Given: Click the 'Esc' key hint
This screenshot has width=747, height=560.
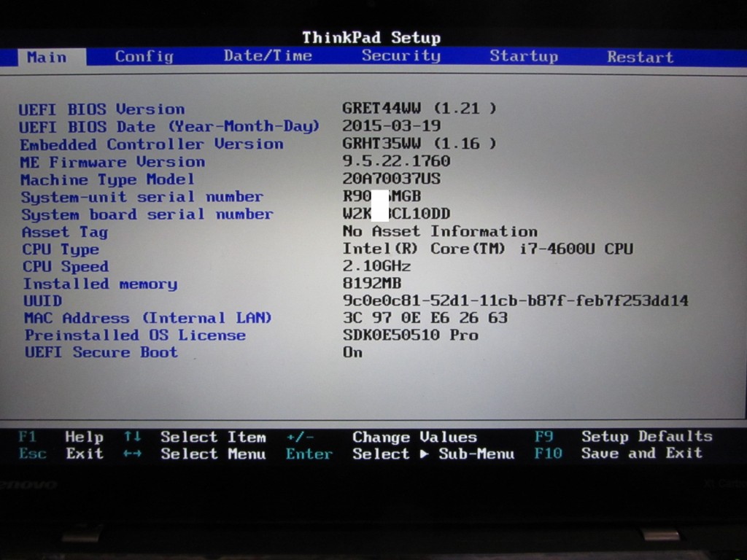Looking at the screenshot, I should (32, 454).
